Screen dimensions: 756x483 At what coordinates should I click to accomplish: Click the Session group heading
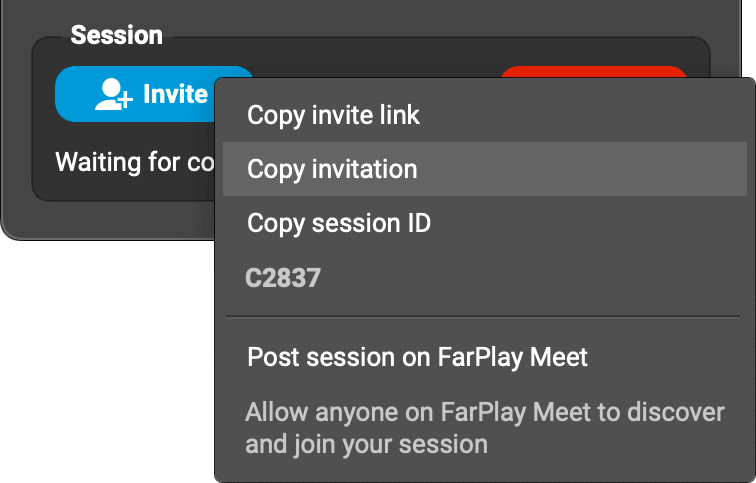tap(116, 35)
